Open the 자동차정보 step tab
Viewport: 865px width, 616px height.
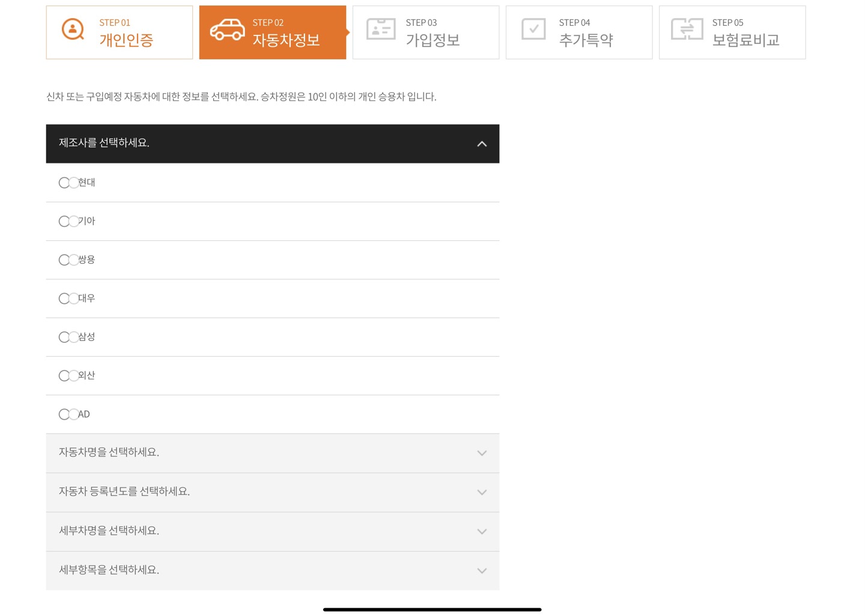[x=273, y=32]
